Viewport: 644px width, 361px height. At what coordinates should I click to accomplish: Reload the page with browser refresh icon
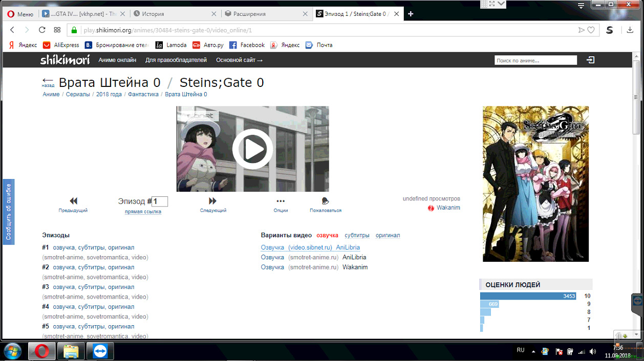point(42,30)
